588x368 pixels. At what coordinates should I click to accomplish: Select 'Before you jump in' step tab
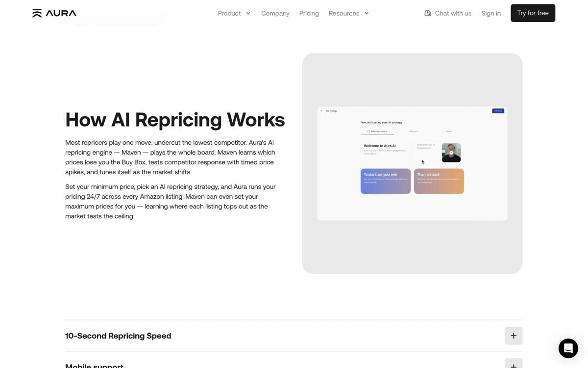click(377, 131)
